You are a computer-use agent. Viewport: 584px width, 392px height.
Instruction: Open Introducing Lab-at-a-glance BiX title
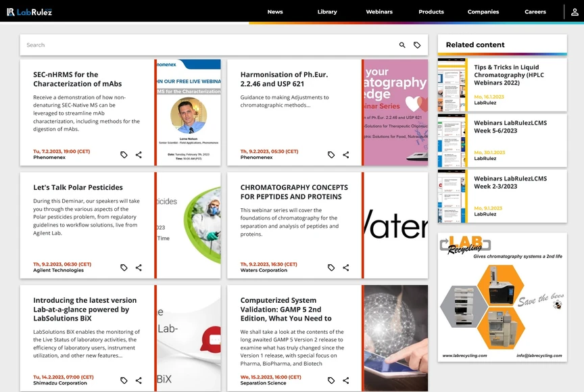tap(85, 310)
